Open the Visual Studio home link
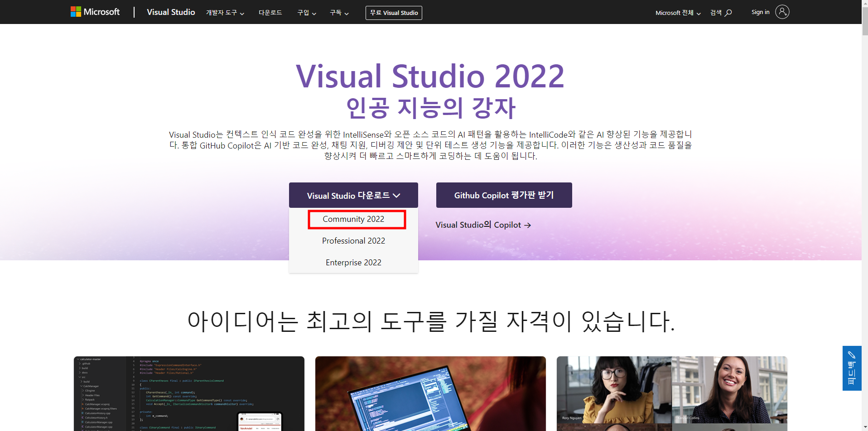Viewport: 868px width, 431px height. 171,12
